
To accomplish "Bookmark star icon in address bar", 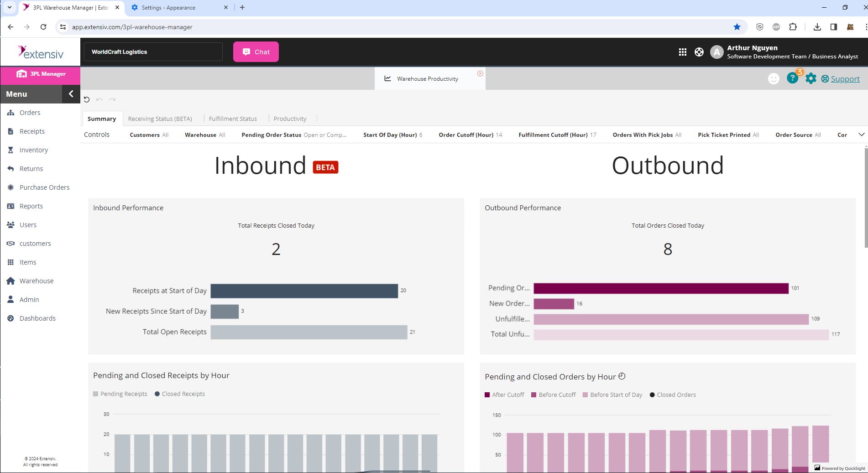I will (737, 27).
